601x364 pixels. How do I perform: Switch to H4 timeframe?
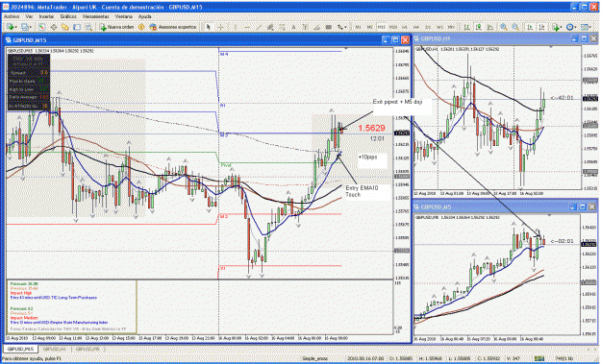pos(416,27)
